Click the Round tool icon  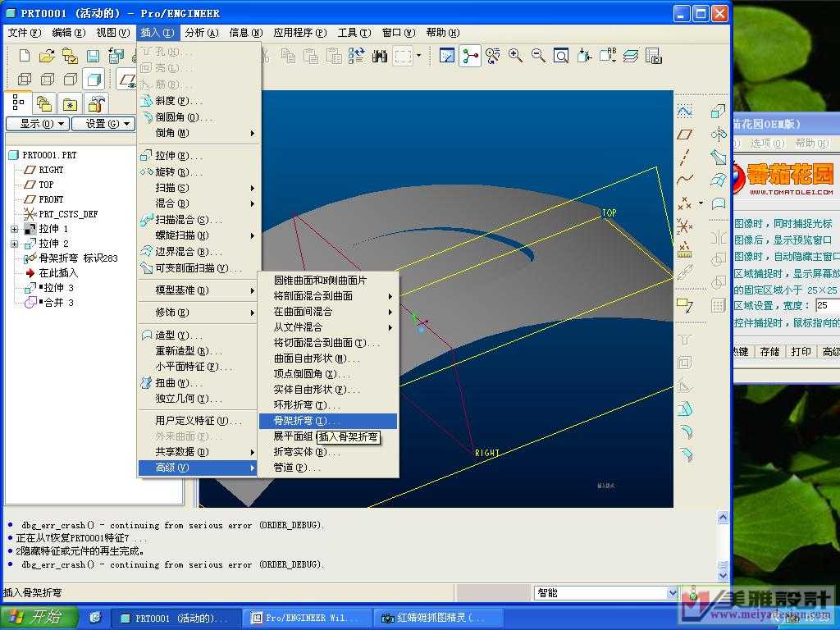(x=685, y=431)
